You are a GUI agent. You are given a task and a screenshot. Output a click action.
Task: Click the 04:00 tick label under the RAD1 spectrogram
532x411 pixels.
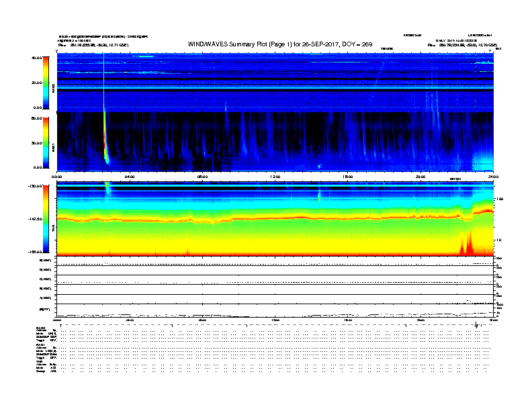[130, 177]
